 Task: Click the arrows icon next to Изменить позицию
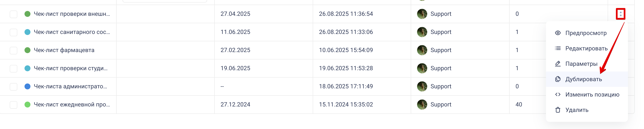[558, 95]
